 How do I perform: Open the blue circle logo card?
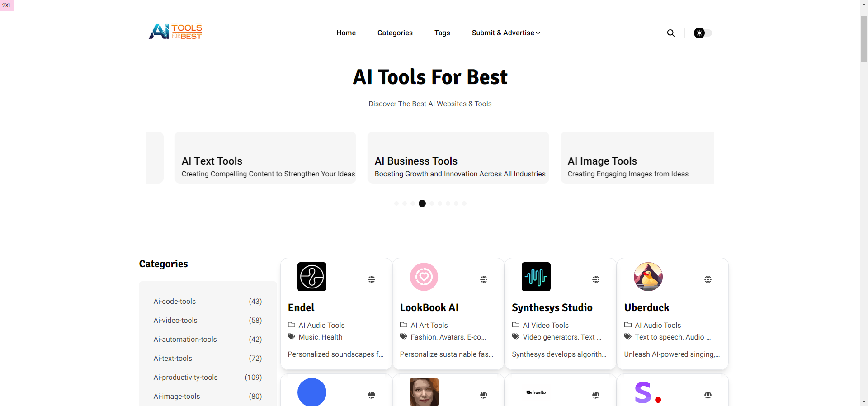click(x=312, y=392)
